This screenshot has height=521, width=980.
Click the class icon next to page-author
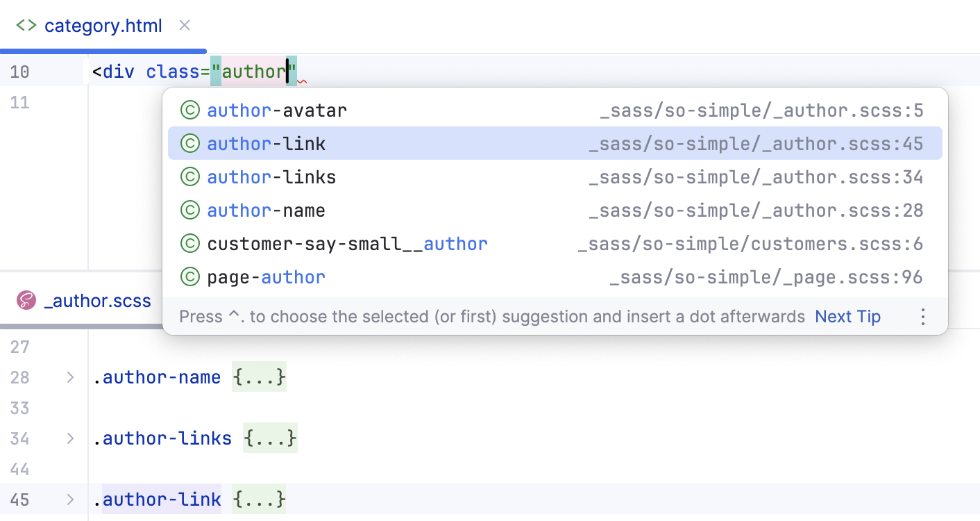point(189,276)
